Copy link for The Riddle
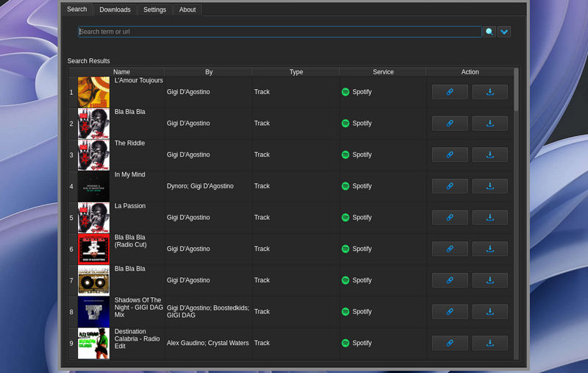 pyautogui.click(x=450, y=154)
